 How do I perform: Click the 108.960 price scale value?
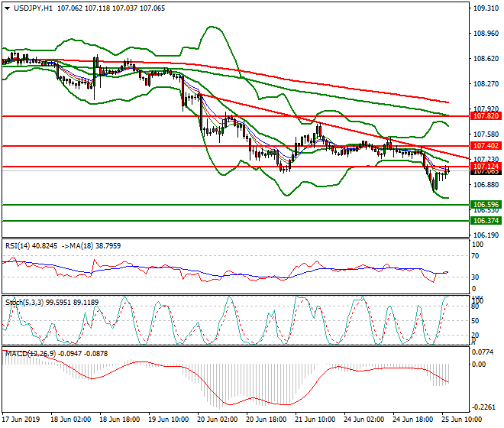click(486, 34)
